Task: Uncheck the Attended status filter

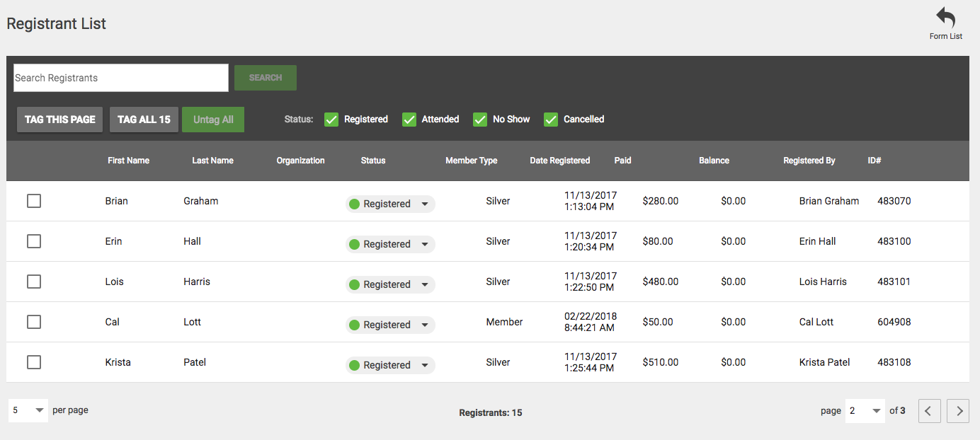Action: 409,120
